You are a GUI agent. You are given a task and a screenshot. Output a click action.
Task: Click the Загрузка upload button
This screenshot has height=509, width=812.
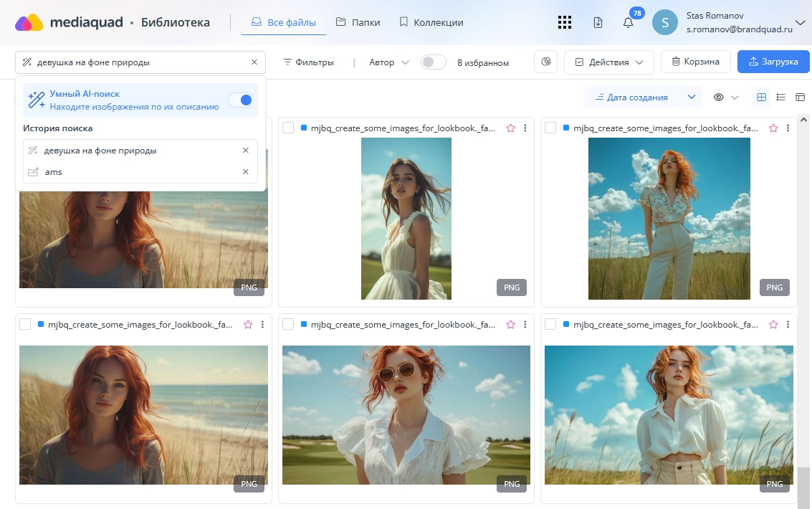click(x=773, y=62)
